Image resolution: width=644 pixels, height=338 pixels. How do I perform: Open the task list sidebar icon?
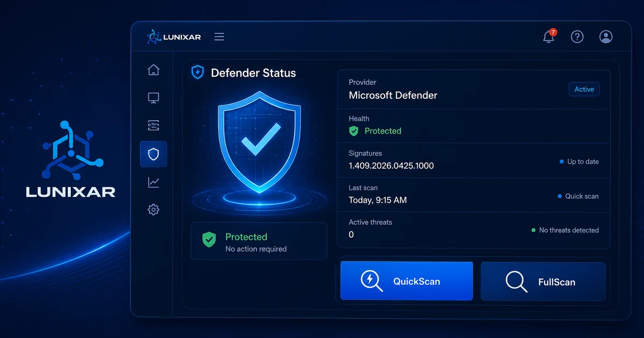pyautogui.click(x=153, y=126)
